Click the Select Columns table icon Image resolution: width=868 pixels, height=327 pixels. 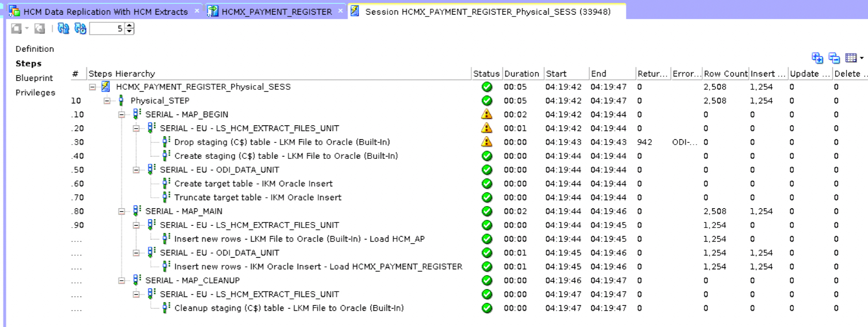coord(851,58)
